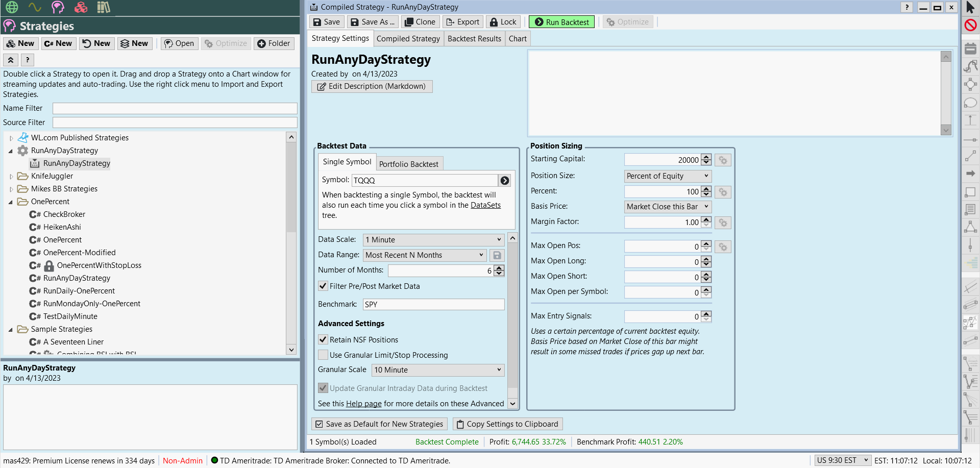Create a new Folder in Strategies panel

(x=274, y=43)
